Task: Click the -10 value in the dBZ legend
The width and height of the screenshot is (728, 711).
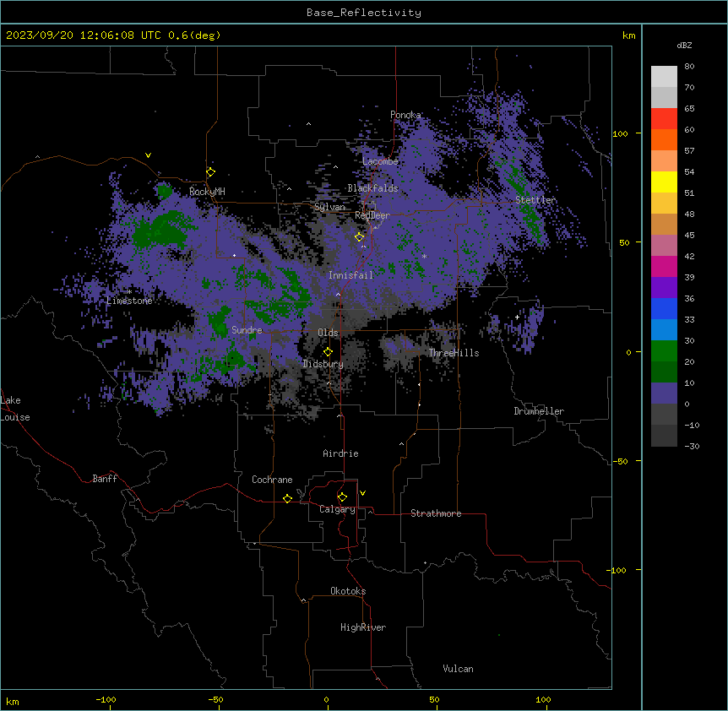Action: point(692,425)
